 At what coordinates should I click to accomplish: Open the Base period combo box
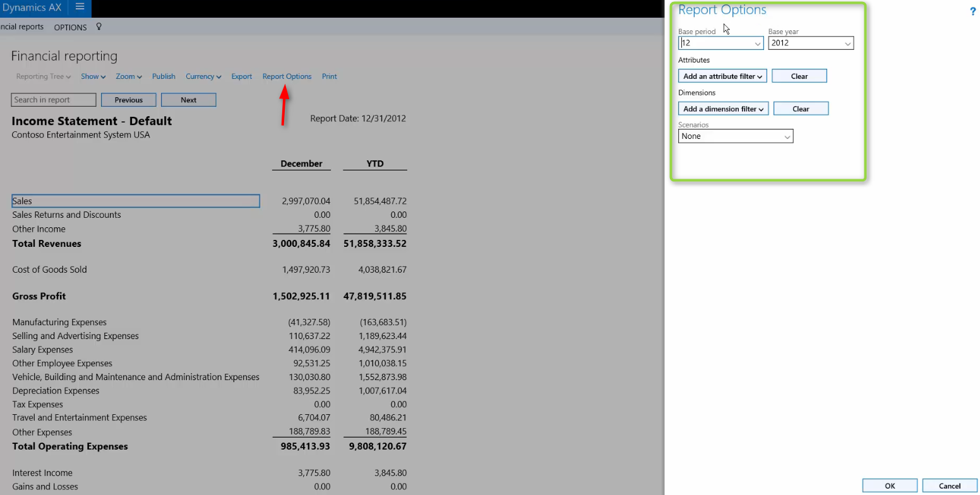point(721,43)
